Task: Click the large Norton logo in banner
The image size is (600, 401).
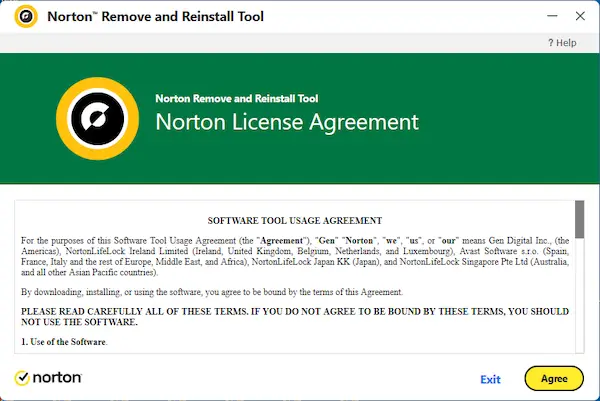Action: click(98, 118)
